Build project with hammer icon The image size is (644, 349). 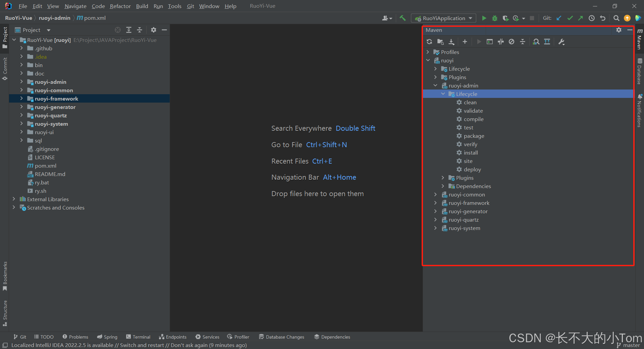coord(402,18)
